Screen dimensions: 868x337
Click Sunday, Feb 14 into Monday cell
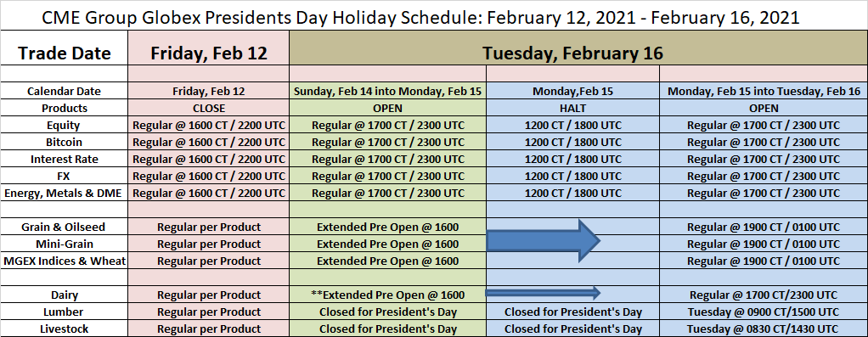click(387, 92)
